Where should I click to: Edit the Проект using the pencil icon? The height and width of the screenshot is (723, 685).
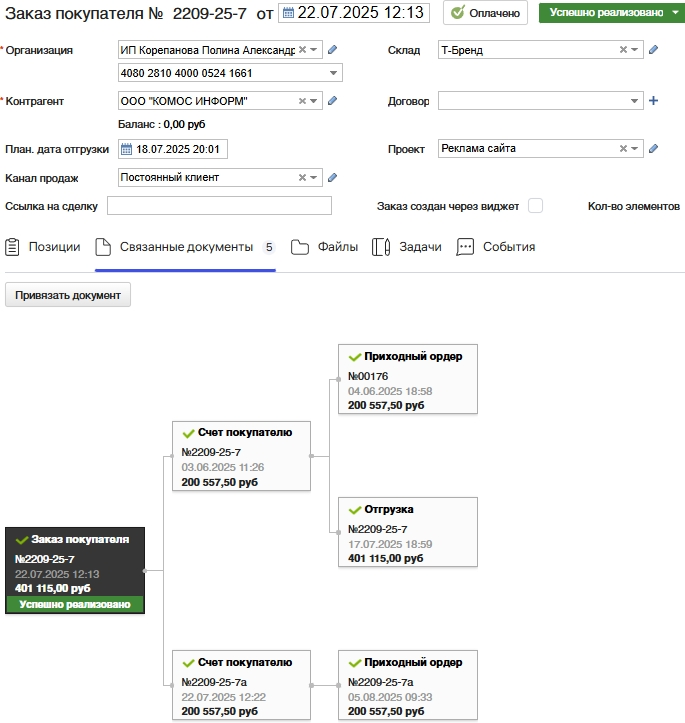(x=653, y=149)
